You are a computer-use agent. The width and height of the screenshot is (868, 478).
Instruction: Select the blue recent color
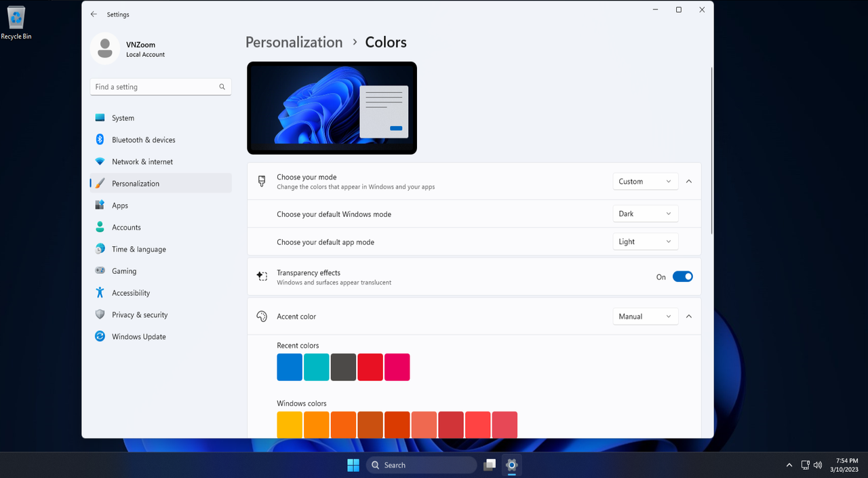(290, 367)
